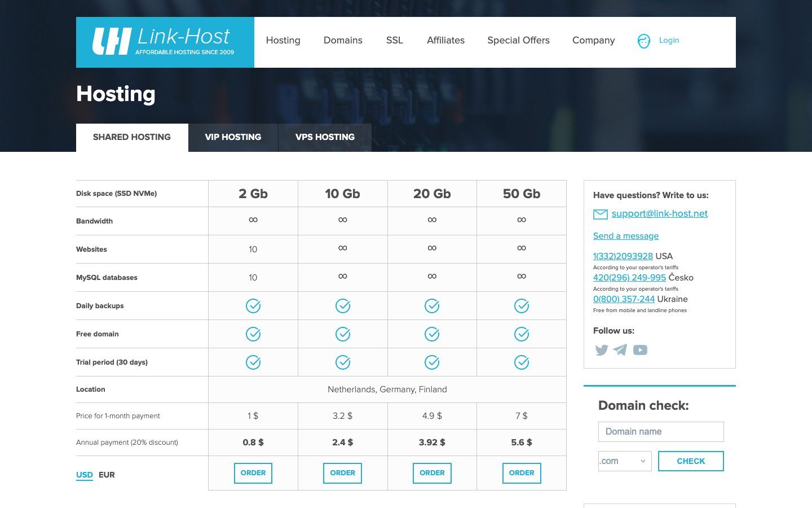
Task: Switch prices to USD currency
Action: tap(85, 475)
